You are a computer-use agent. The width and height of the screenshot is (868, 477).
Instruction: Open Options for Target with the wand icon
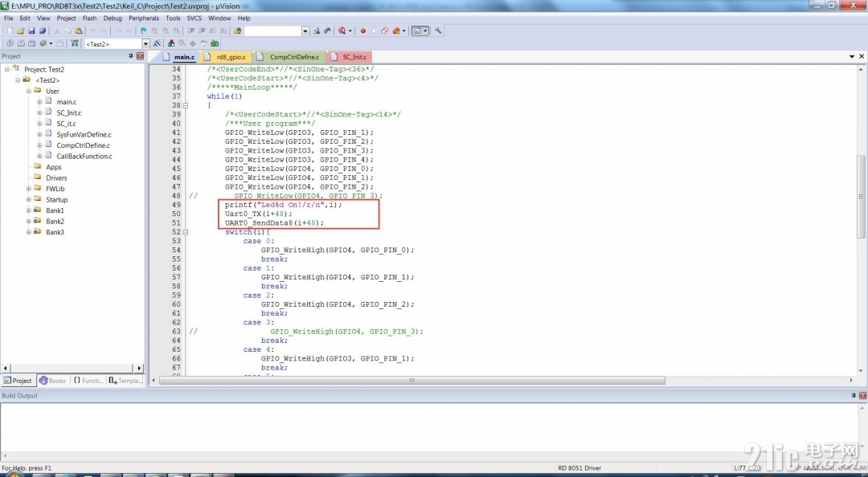point(157,43)
